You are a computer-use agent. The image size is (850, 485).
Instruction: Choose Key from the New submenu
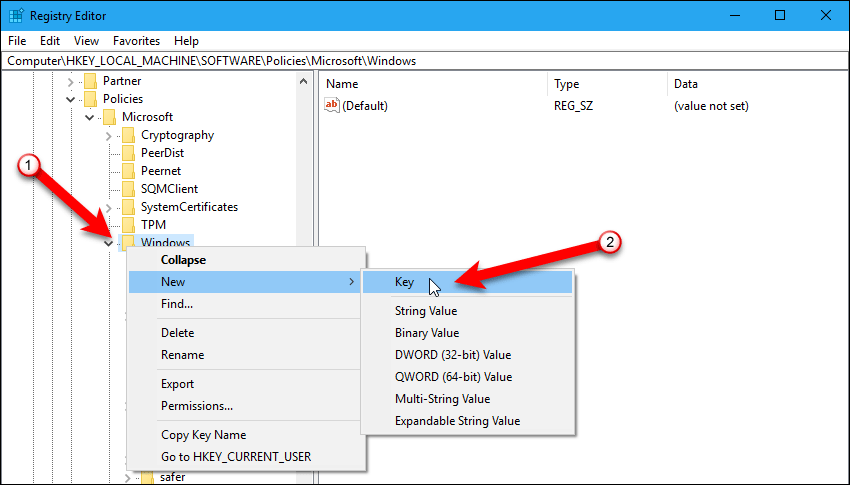tap(404, 283)
